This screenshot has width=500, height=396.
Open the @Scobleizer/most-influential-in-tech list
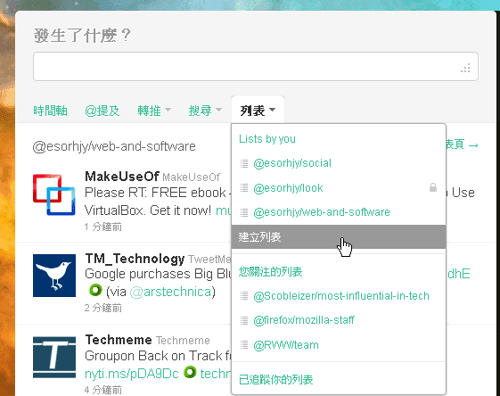pyautogui.click(x=341, y=296)
